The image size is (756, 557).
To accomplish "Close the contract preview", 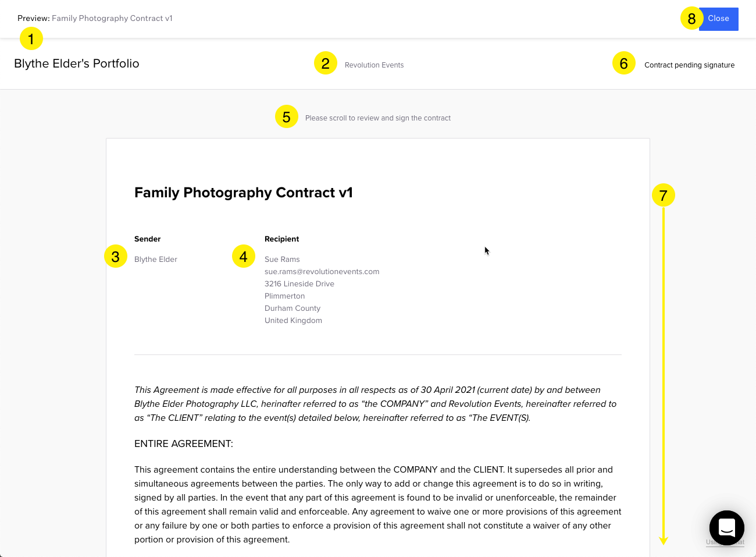I will pos(719,19).
